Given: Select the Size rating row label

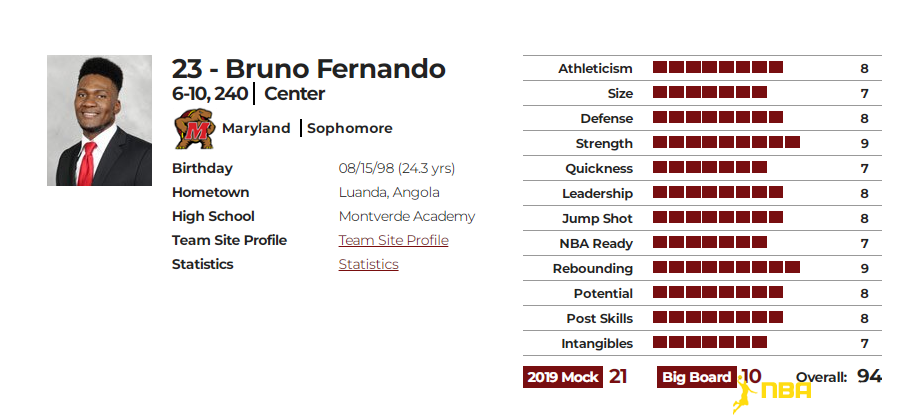Looking at the screenshot, I should click(620, 94).
